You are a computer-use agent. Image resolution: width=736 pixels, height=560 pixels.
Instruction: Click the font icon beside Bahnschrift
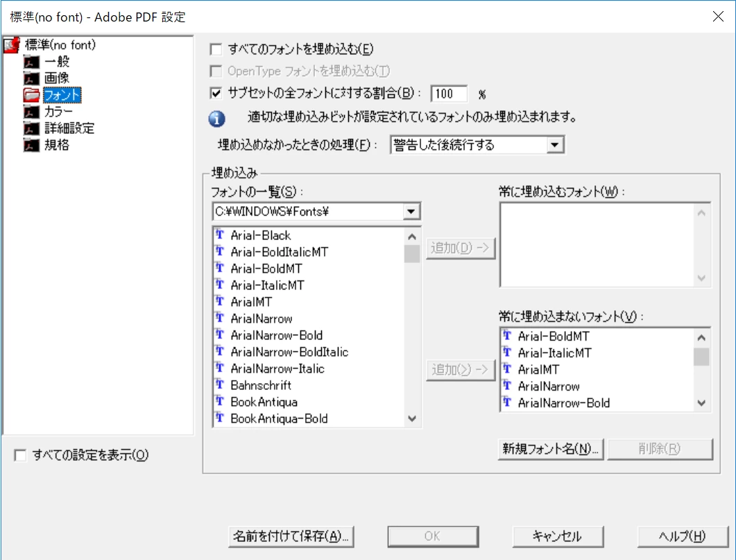(x=220, y=384)
